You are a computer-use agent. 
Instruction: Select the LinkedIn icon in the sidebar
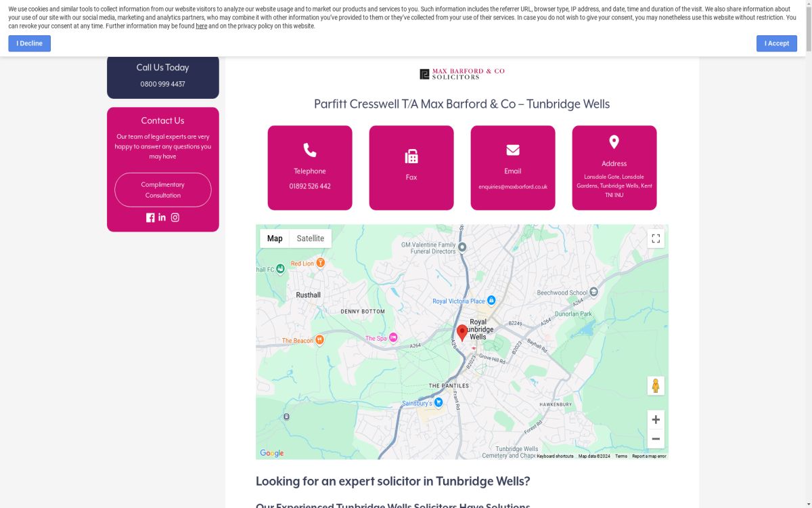162,217
